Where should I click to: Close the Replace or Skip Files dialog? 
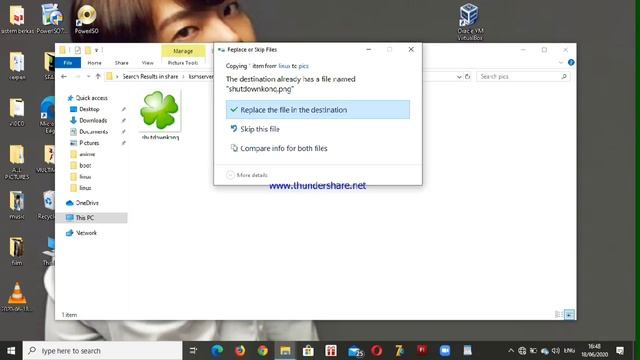pos(411,49)
